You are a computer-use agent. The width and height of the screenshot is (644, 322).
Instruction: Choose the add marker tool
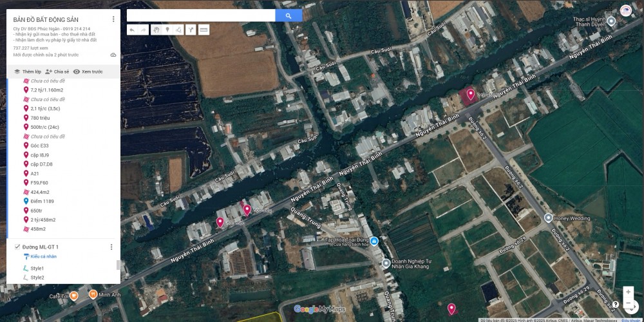pyautogui.click(x=167, y=30)
